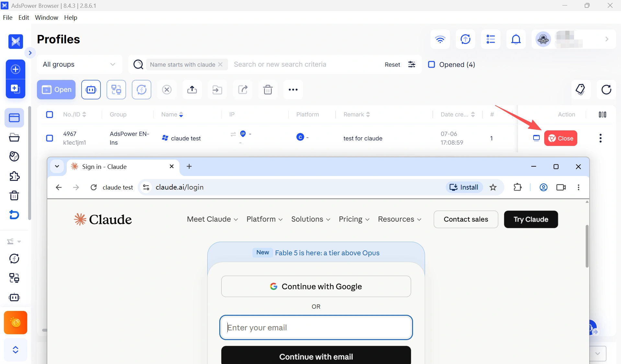Open notifications bell icon

click(516, 39)
